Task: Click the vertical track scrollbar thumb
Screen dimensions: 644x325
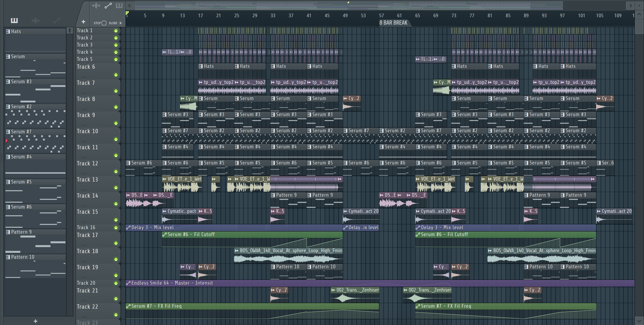Action: [x=639, y=26]
